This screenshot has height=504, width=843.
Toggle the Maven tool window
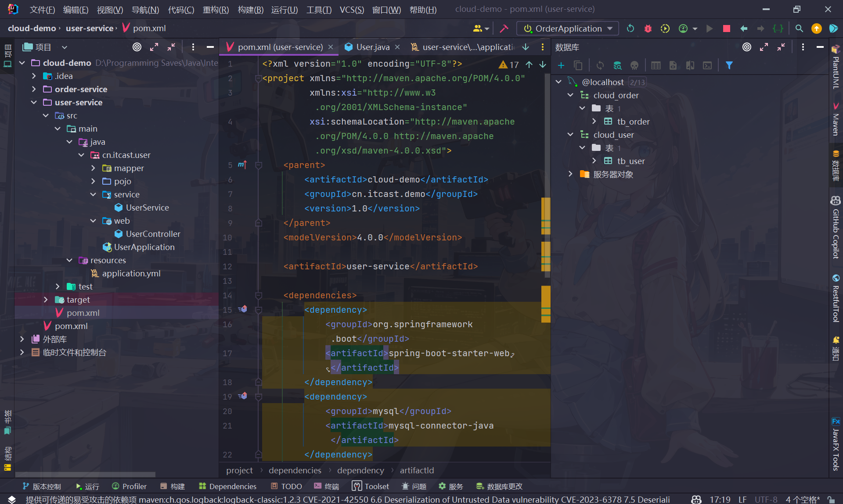click(836, 119)
